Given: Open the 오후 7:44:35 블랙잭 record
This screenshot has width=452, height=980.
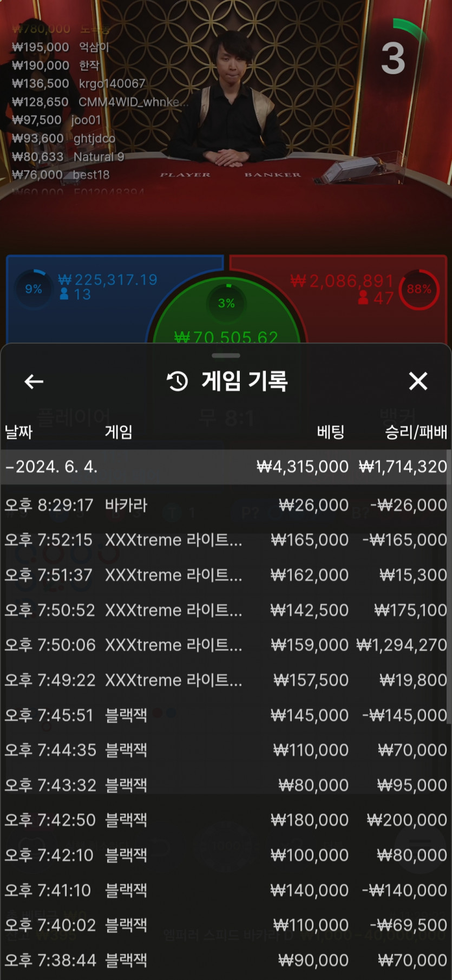Looking at the screenshot, I should pyautogui.click(x=226, y=750).
